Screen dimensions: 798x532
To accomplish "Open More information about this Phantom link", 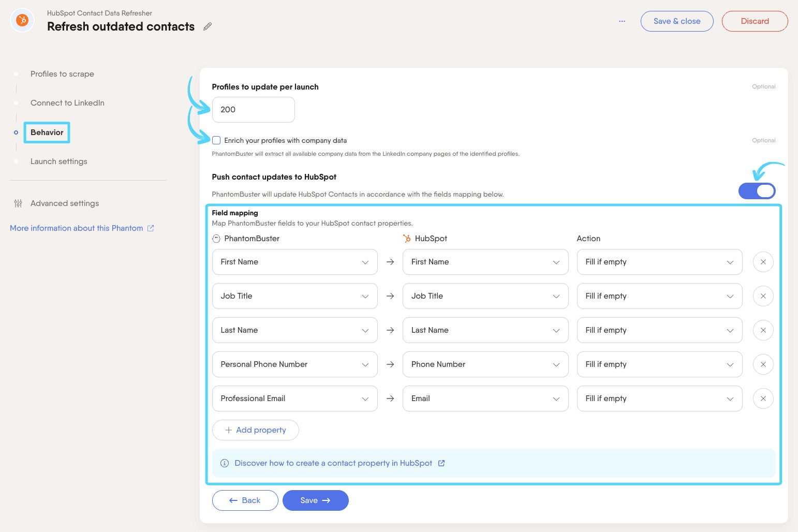I will click(x=77, y=228).
